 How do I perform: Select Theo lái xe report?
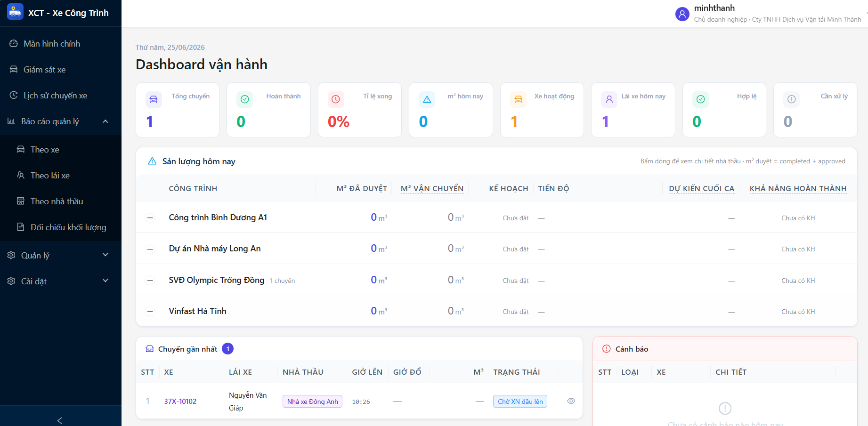click(x=61, y=176)
